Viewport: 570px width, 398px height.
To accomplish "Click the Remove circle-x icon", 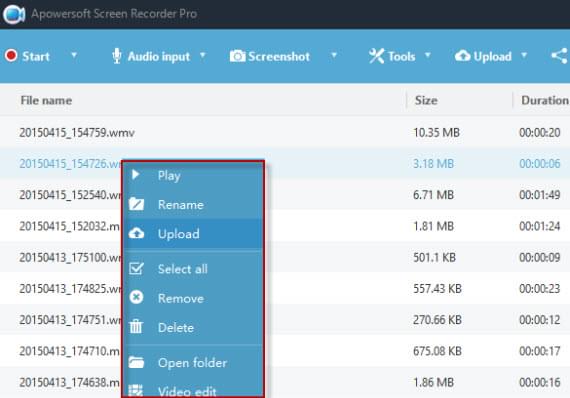I will click(136, 297).
